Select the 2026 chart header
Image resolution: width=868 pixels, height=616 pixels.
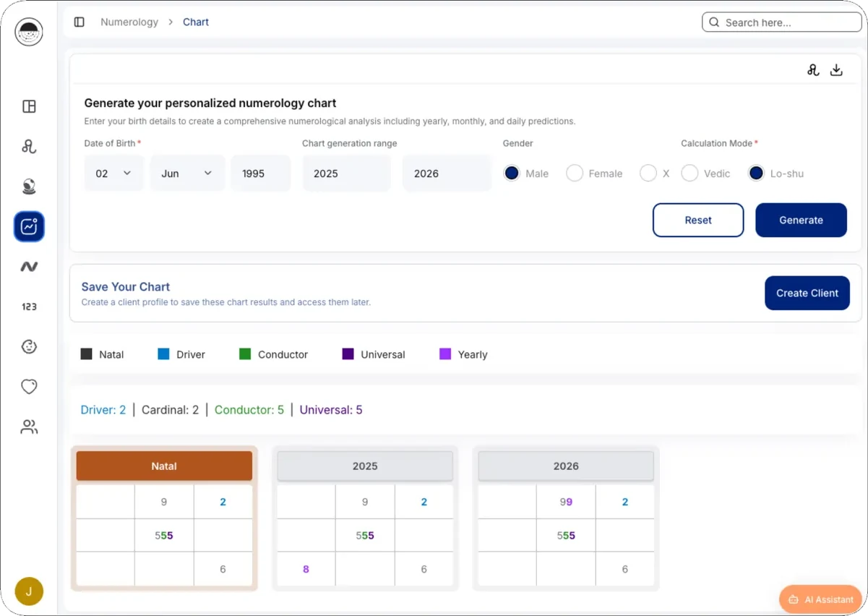(566, 466)
